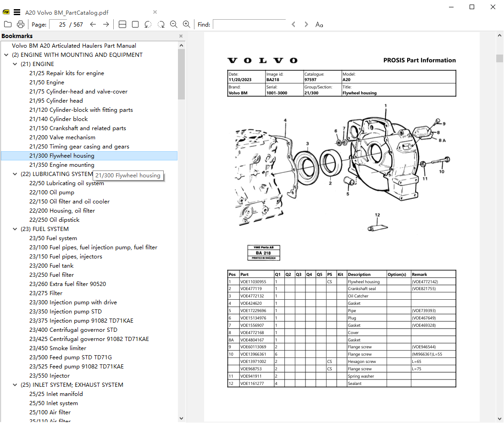Open bookmark 23/250 Fuel filter
Viewport: 504px width, 423px height.
click(51, 275)
